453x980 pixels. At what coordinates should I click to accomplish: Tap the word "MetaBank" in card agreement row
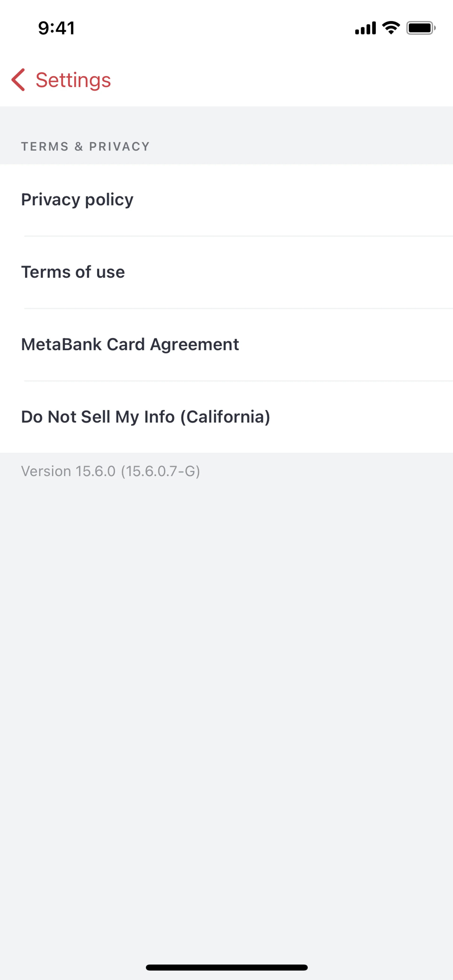pyautogui.click(x=61, y=344)
